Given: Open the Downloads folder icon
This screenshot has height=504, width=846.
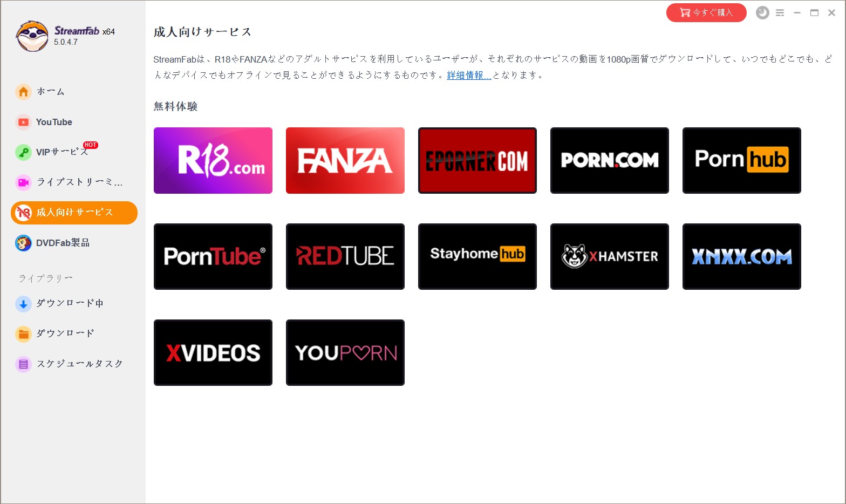Looking at the screenshot, I should click(23, 334).
